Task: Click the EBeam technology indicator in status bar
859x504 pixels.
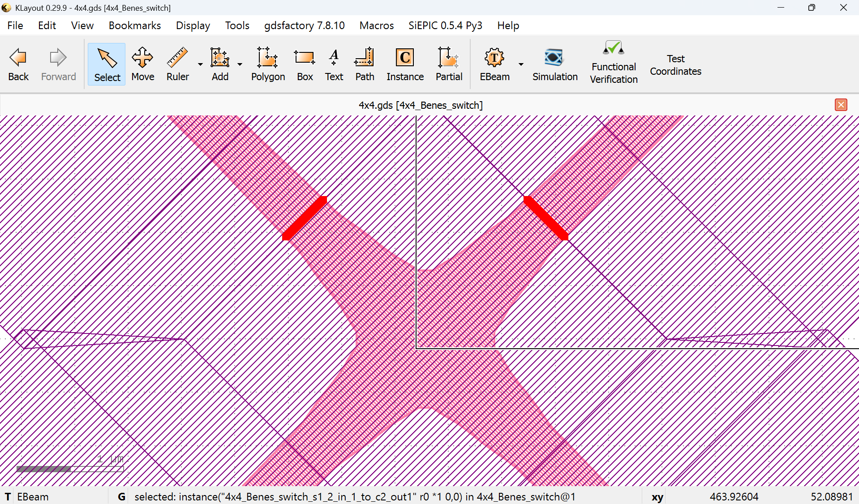Action: click(x=32, y=497)
